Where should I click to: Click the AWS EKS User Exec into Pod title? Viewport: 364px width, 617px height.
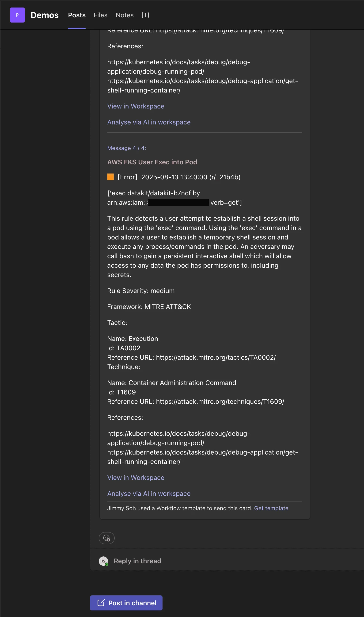coord(152,162)
